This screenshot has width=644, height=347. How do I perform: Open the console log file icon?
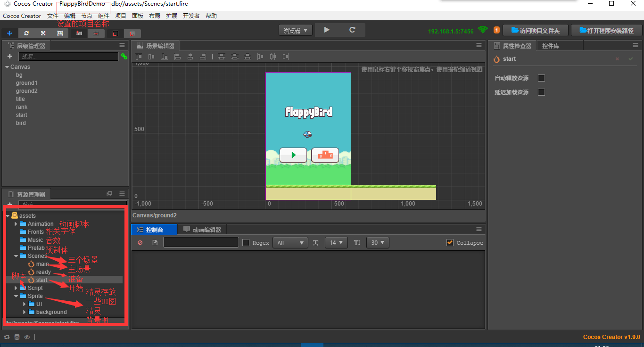pyautogui.click(x=155, y=243)
